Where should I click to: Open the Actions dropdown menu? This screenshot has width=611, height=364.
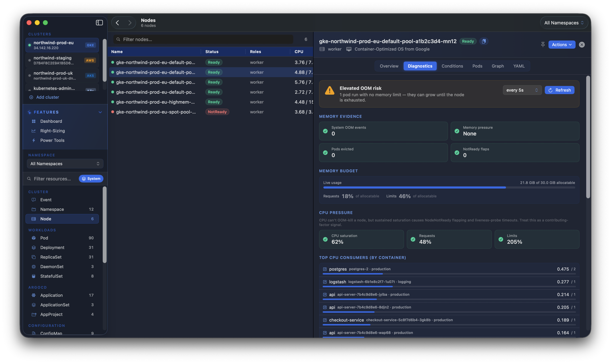(562, 45)
